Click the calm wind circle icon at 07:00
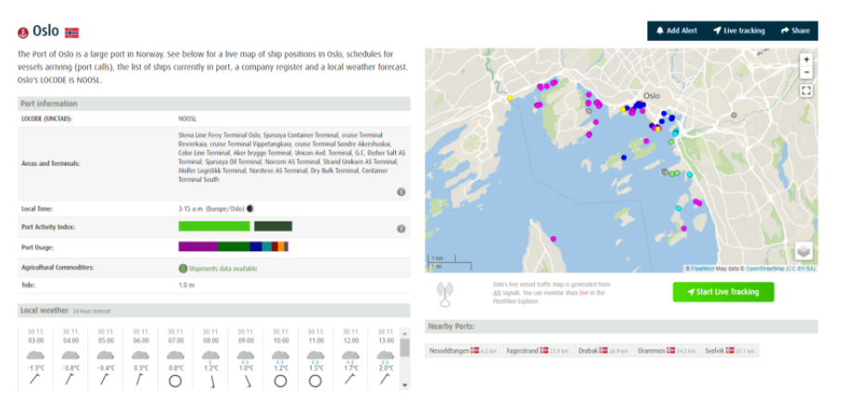868x416 pixels. tap(175, 381)
